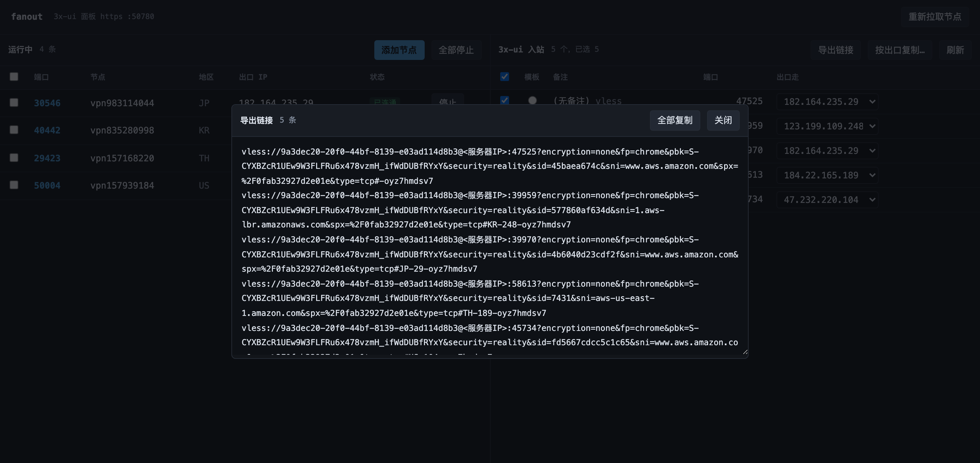980x463 pixels.
Task: Open the 182.164.235.29 exit dropdown for port 47525
Action: point(827,102)
